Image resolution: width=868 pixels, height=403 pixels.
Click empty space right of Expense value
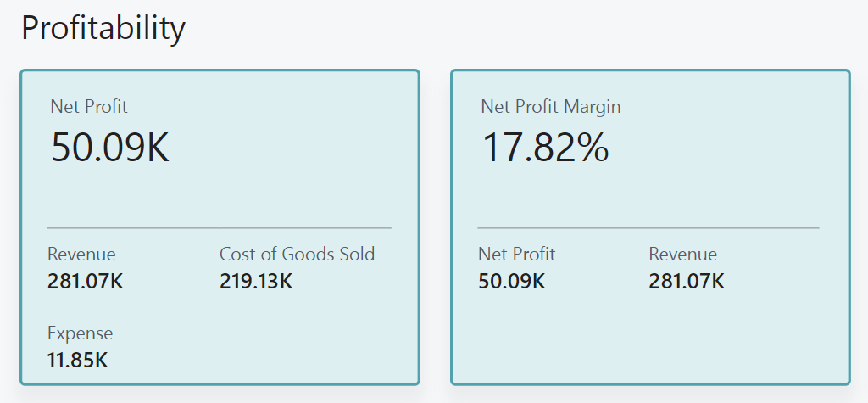pos(254,356)
